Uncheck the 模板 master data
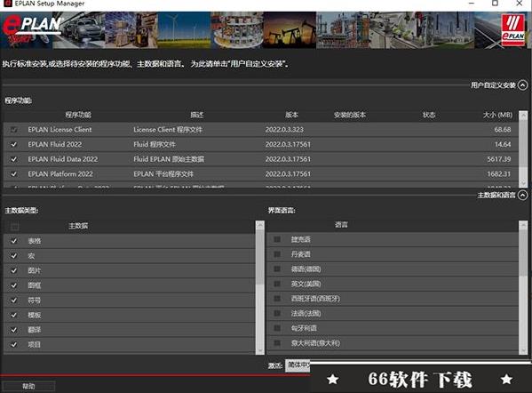 click(x=14, y=315)
